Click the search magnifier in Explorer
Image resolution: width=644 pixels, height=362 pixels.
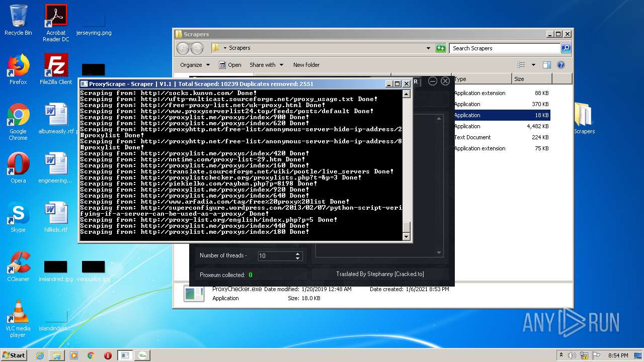click(x=566, y=48)
